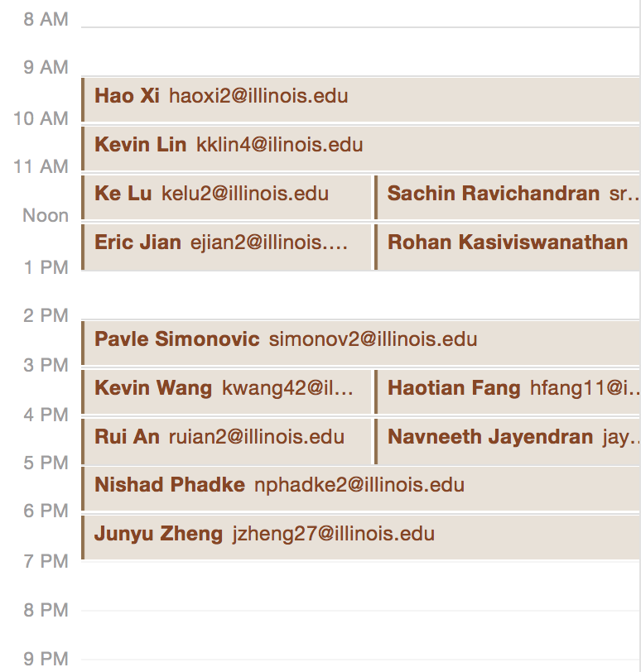The width and height of the screenshot is (641, 672).
Task: Click the empty 7 PM time slot
Action: pos(360,586)
